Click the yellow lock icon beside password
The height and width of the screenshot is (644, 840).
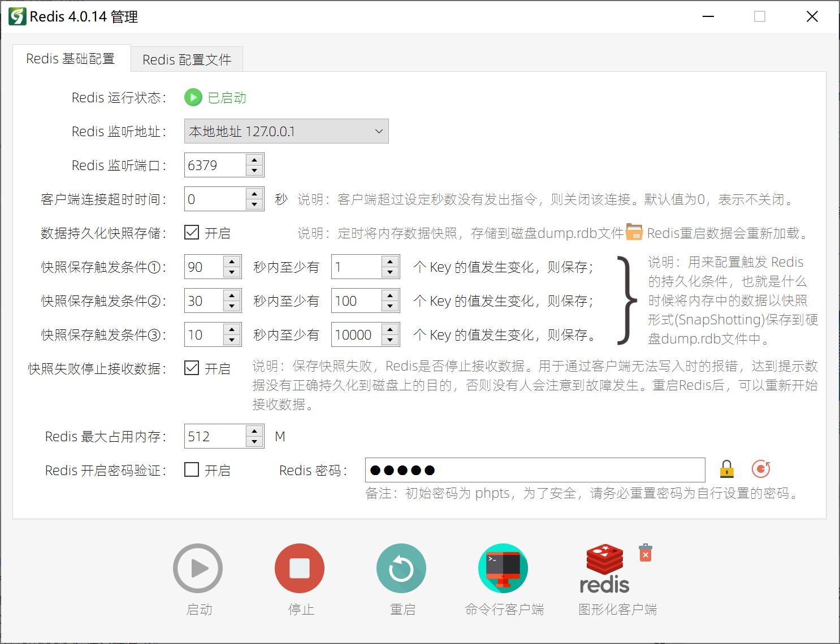(726, 469)
